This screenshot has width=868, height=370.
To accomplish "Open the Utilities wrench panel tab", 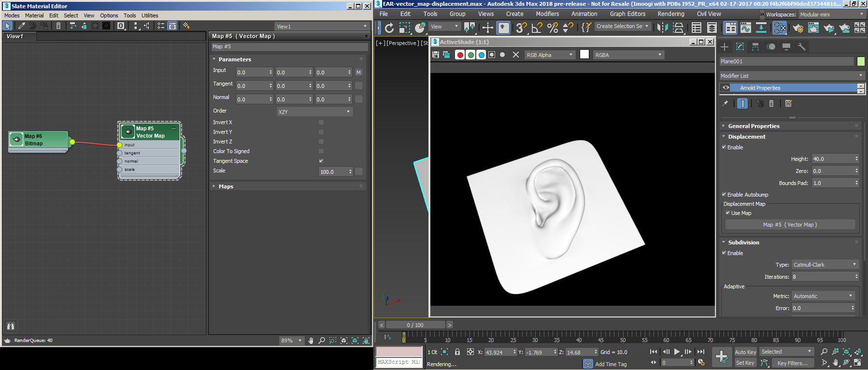I will click(x=802, y=47).
